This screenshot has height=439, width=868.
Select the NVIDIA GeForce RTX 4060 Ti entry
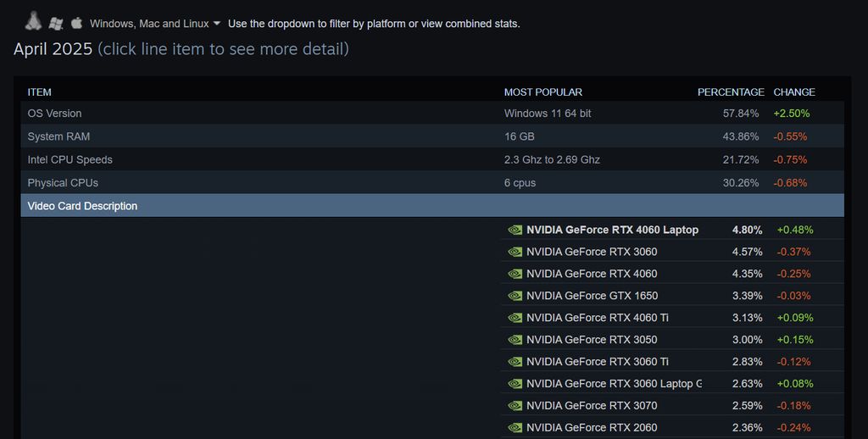tap(597, 318)
